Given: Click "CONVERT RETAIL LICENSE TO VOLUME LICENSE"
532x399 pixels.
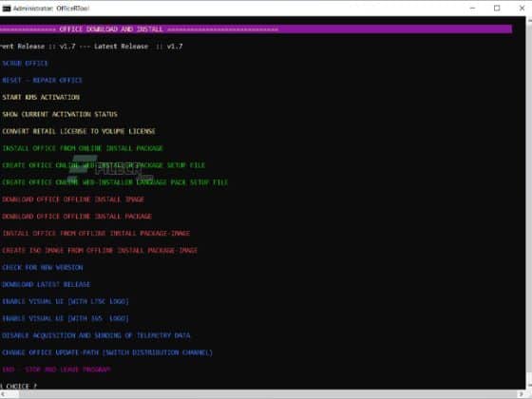Looking at the screenshot, I should [79, 131].
